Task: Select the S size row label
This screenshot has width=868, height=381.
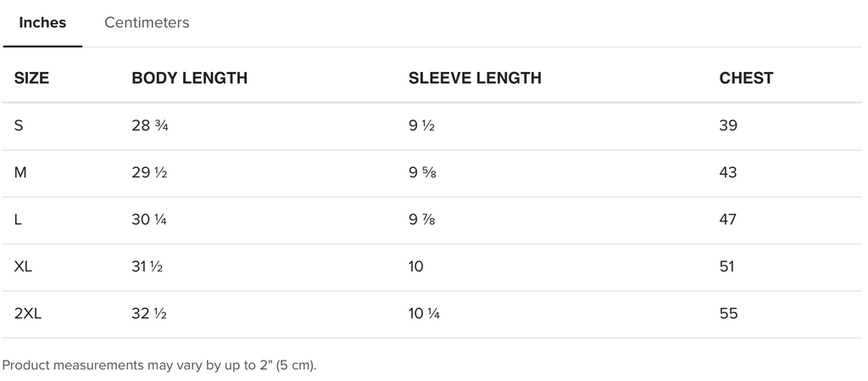Action: [19, 126]
